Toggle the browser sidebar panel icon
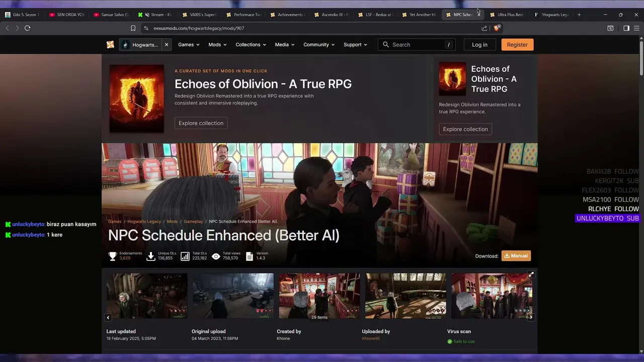The width and height of the screenshot is (644, 362). point(626,28)
